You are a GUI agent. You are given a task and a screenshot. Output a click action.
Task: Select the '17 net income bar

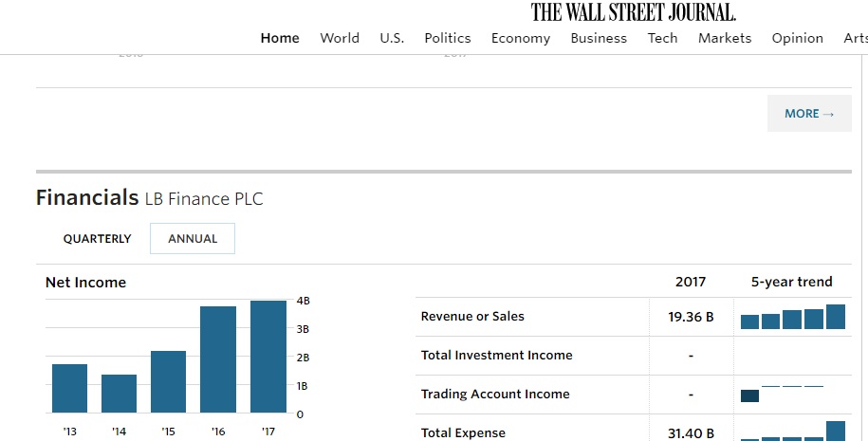(x=268, y=357)
